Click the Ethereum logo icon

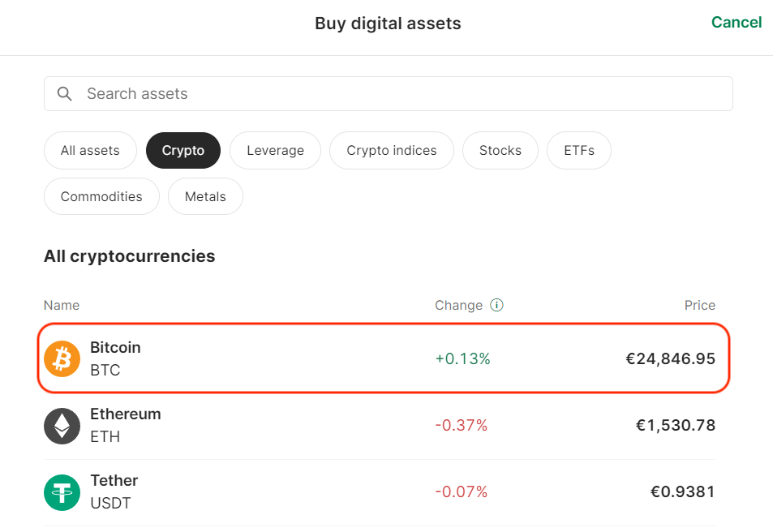(62, 426)
